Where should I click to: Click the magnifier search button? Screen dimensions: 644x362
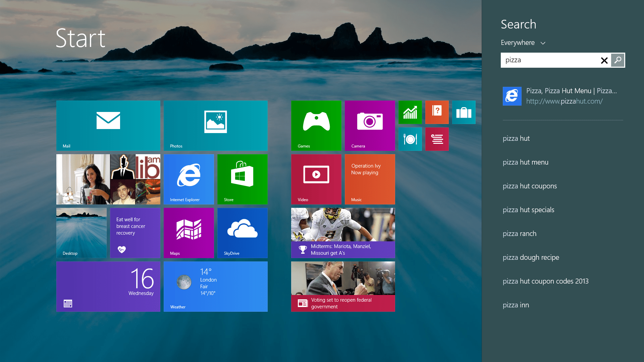618,60
